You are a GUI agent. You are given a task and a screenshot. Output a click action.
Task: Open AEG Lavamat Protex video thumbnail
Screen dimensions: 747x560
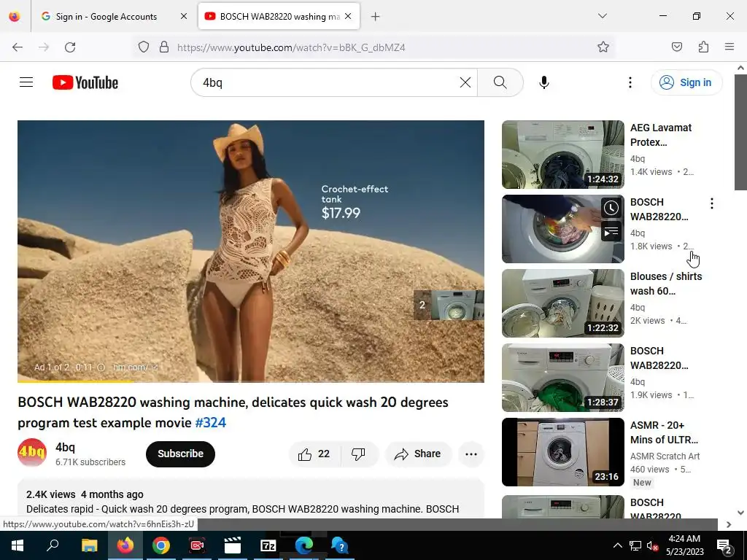tap(562, 155)
